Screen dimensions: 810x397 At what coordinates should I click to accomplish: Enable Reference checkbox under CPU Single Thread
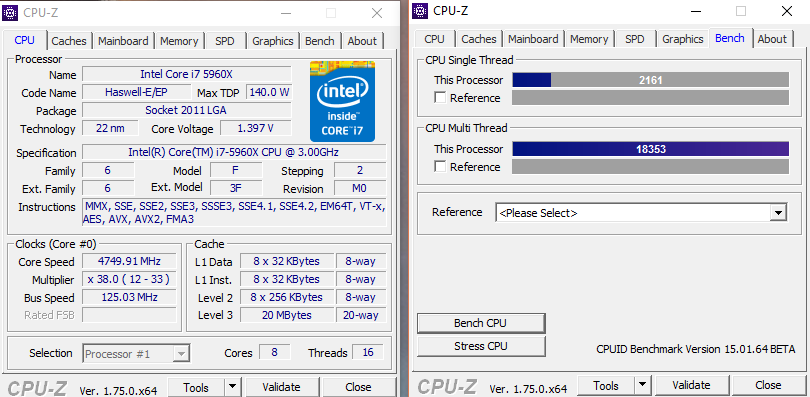(441, 98)
